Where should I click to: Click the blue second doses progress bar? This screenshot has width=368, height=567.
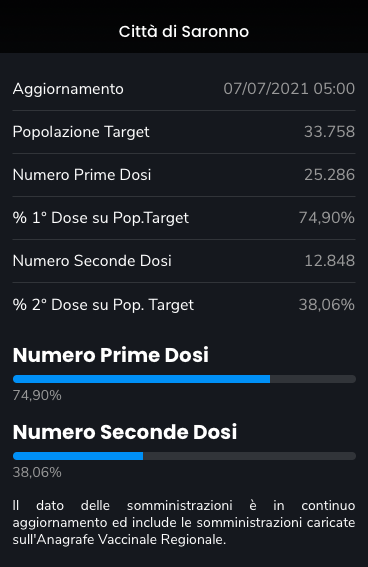(78, 456)
